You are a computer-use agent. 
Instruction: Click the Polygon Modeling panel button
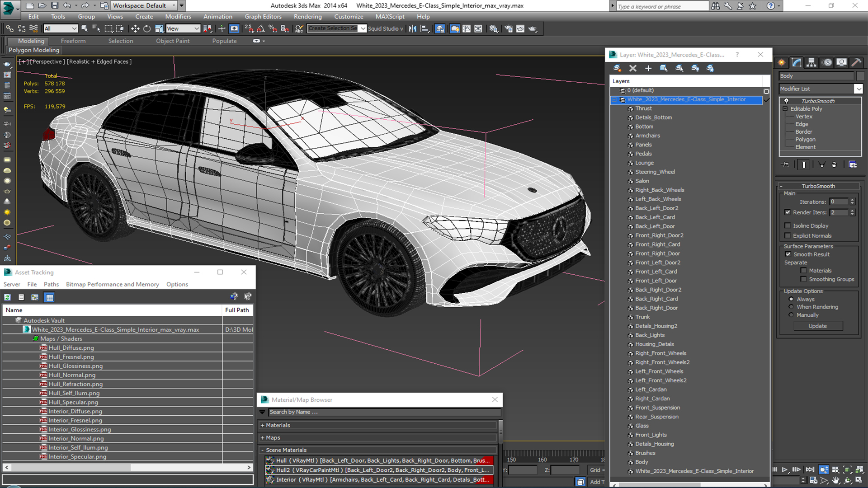[x=34, y=50]
